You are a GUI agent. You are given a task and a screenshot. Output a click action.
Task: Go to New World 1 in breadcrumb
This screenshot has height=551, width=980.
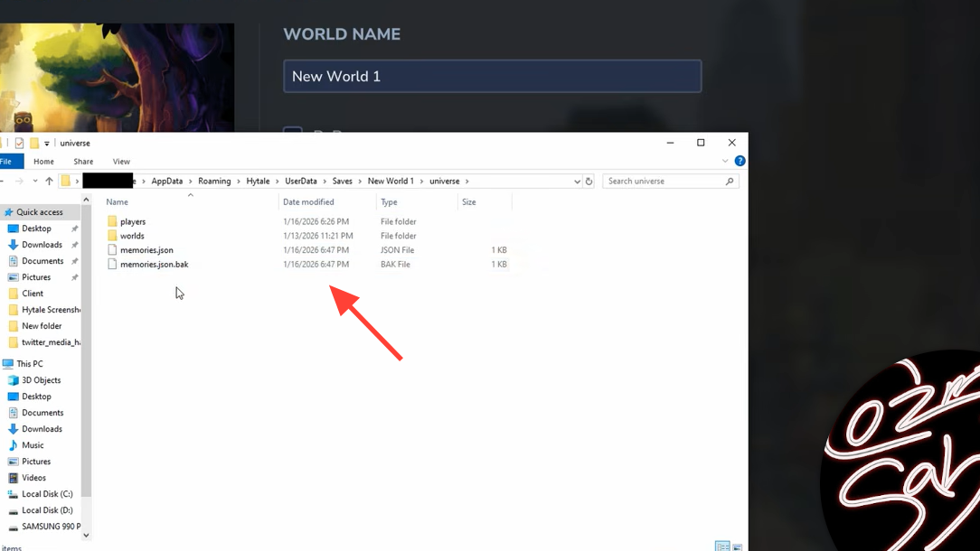[x=391, y=182]
